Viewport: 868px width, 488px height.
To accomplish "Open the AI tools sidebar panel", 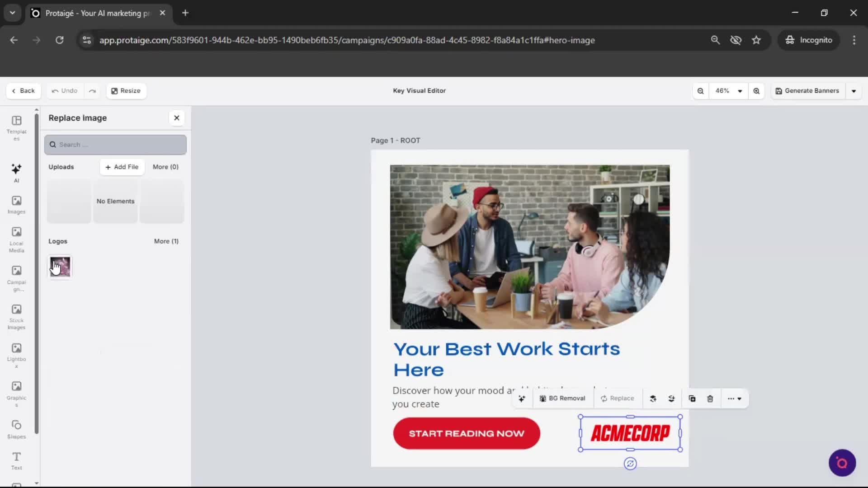I will [16, 173].
